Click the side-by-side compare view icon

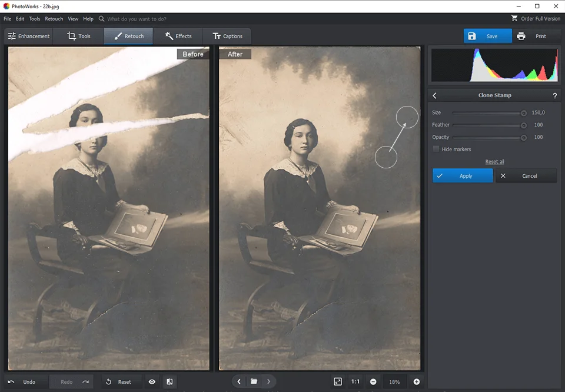169,381
